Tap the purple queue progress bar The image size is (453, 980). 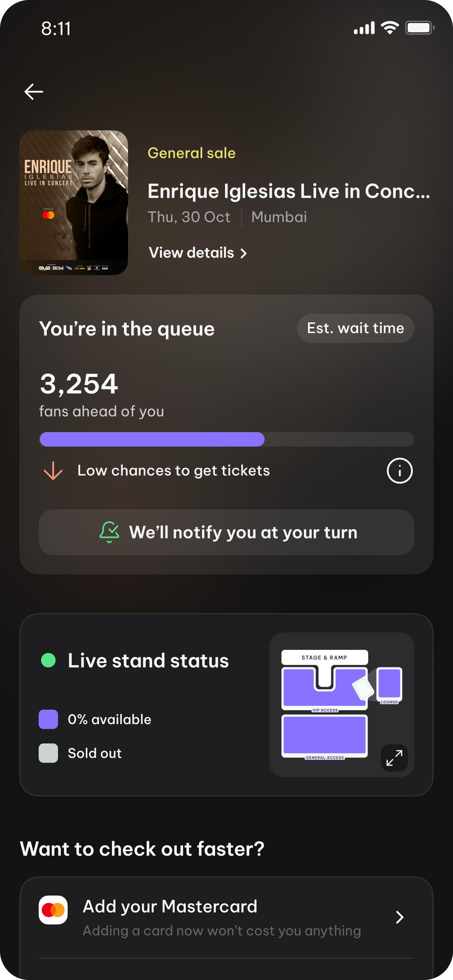pyautogui.click(x=152, y=439)
